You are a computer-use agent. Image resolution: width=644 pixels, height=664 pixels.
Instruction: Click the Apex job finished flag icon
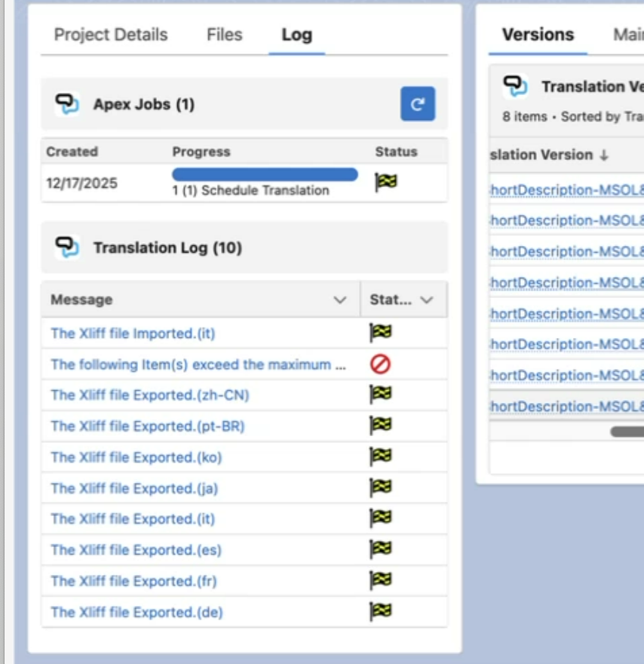pos(385,183)
